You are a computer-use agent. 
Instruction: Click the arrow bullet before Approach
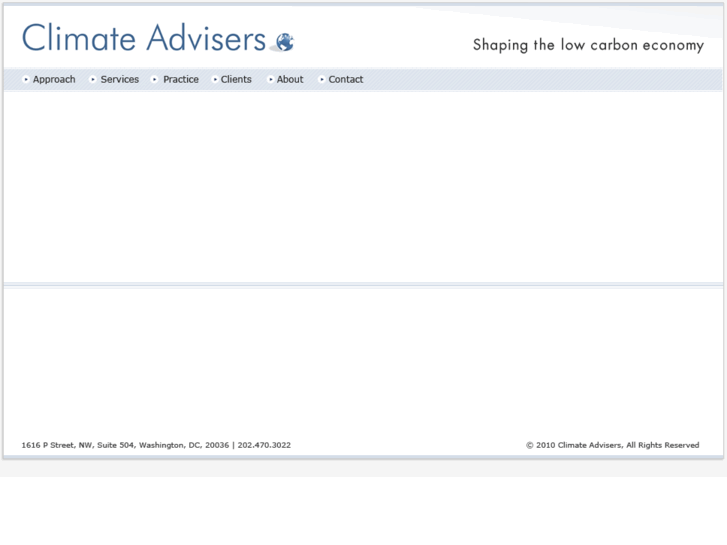(26, 79)
